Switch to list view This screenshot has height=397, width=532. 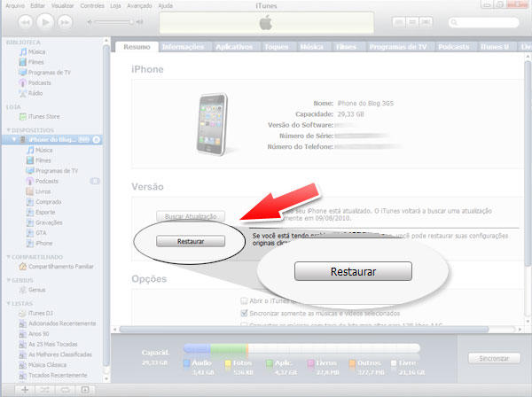(x=399, y=22)
